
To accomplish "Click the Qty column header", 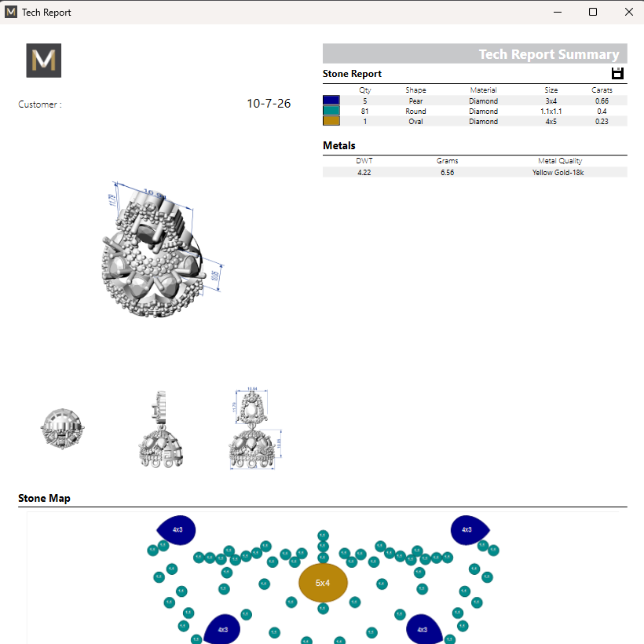I will point(364,90).
